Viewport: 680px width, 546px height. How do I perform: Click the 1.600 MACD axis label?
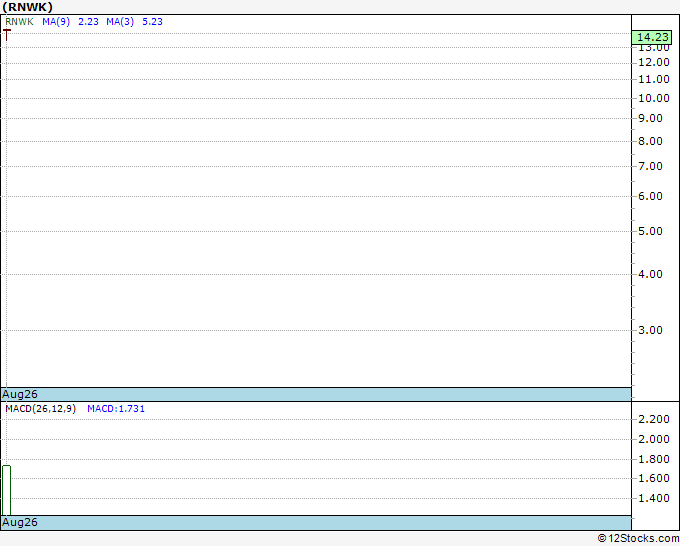pyautogui.click(x=654, y=478)
